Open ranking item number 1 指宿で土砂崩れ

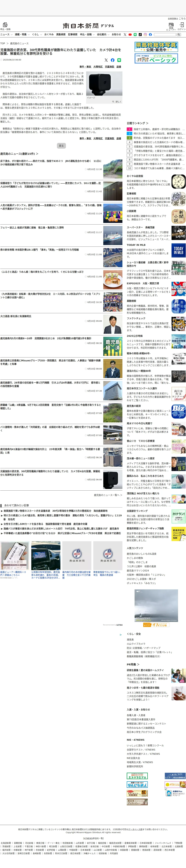[156, 129]
